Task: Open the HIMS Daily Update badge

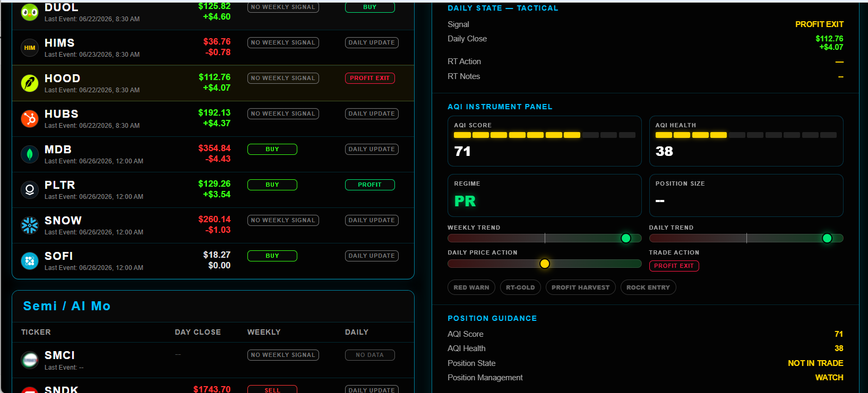Action: coord(372,42)
